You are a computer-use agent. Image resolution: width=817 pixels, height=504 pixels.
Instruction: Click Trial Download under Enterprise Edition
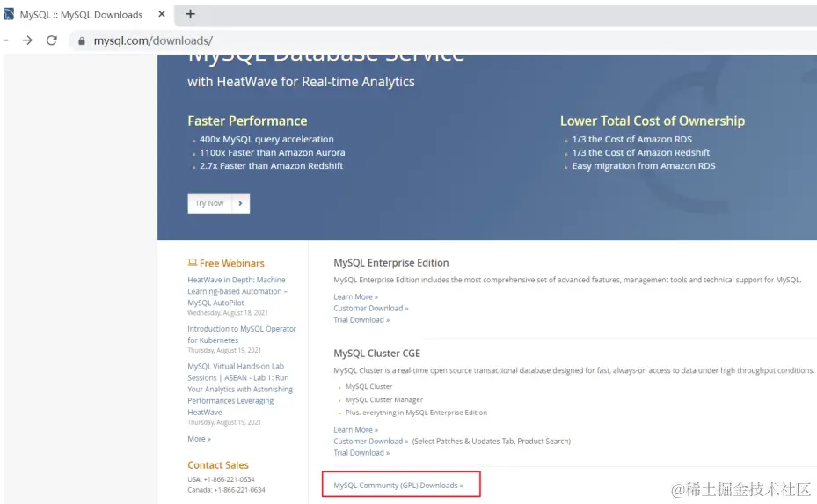coord(361,319)
